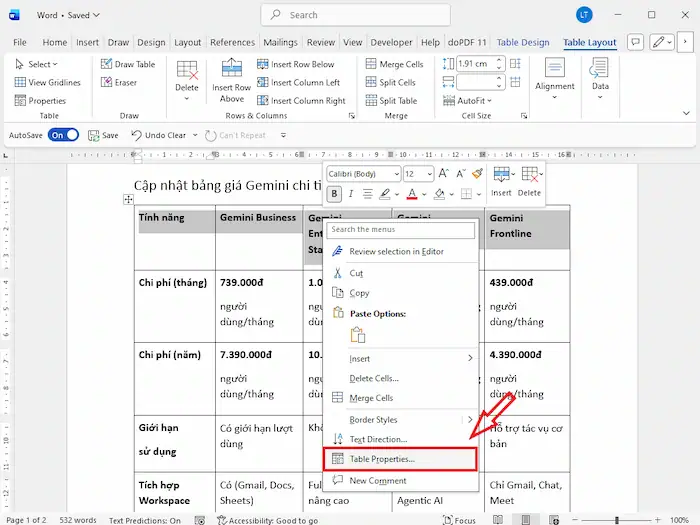This screenshot has height=525, width=700.
Task: Click the table move handle icon
Action: click(x=128, y=200)
